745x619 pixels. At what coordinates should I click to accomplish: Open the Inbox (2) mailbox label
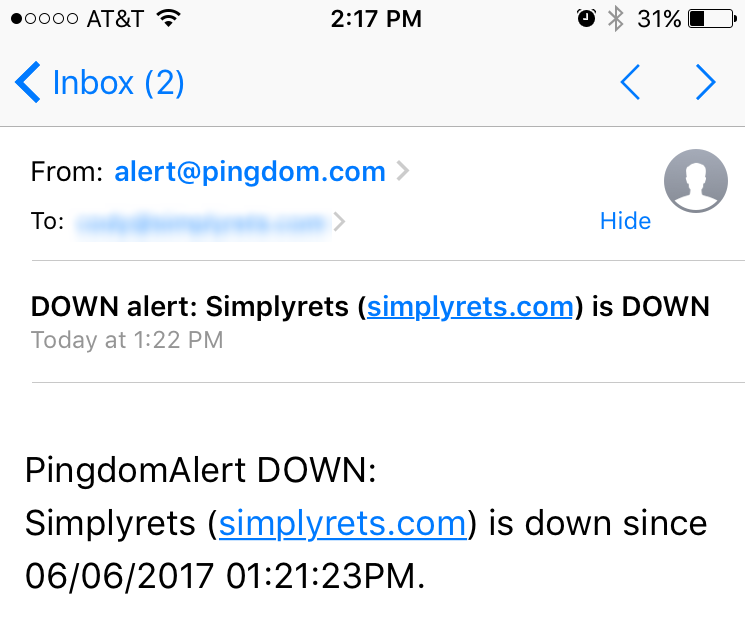click(x=118, y=83)
